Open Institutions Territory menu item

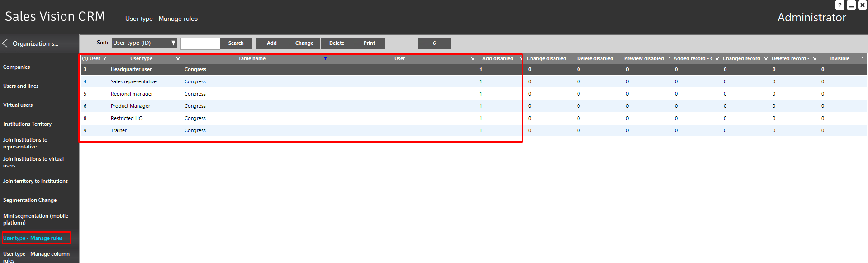27,124
